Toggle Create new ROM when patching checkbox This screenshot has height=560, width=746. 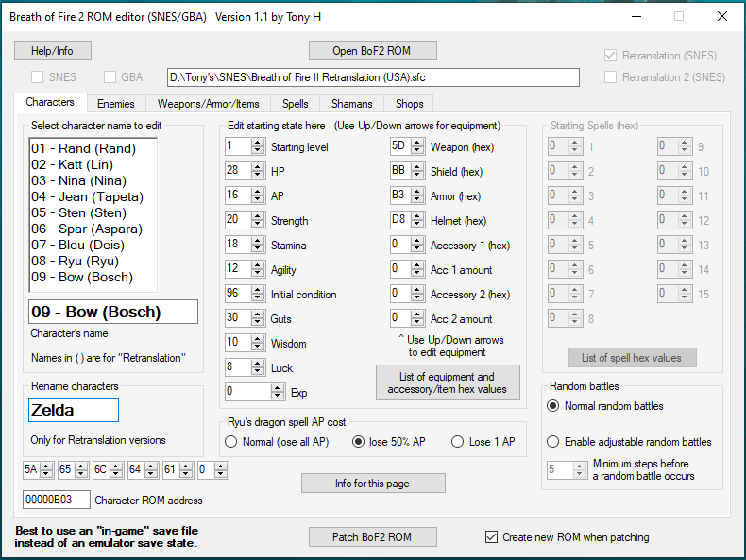click(491, 537)
